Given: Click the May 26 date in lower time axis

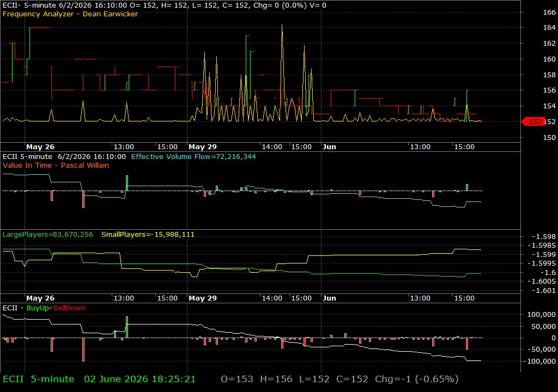Looking at the screenshot, I should click(x=40, y=298).
